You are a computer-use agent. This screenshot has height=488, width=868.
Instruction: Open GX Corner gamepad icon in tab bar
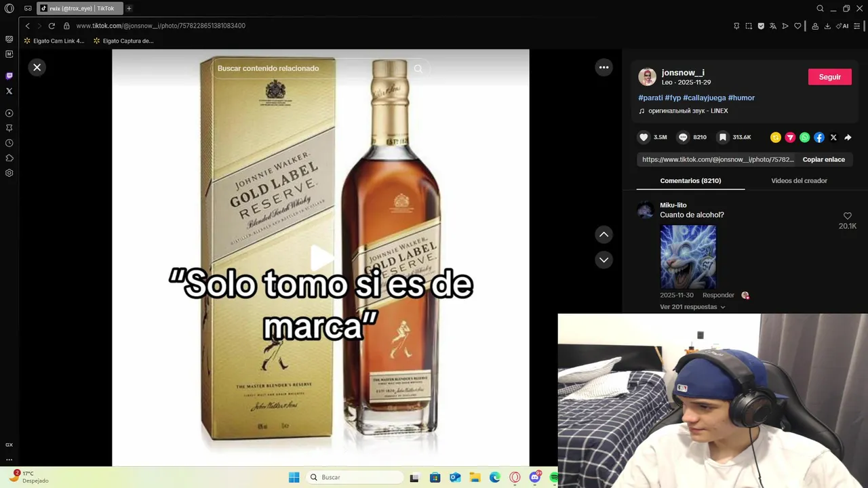(28, 8)
